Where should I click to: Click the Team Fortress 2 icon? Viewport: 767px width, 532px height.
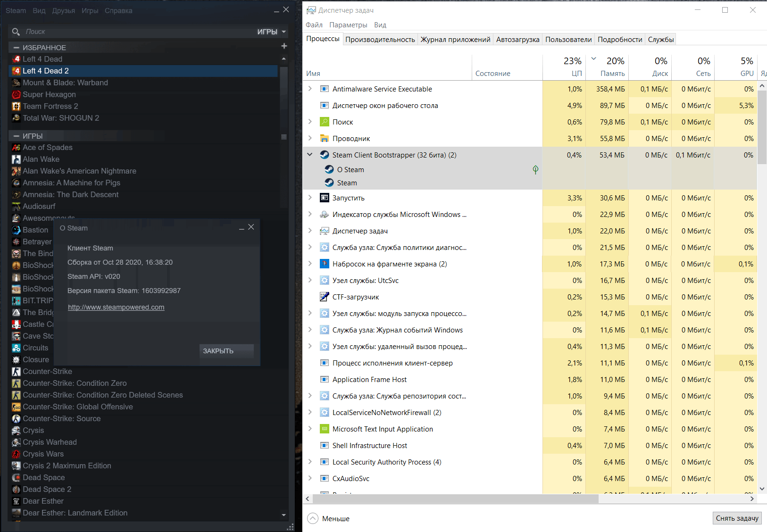(x=17, y=106)
